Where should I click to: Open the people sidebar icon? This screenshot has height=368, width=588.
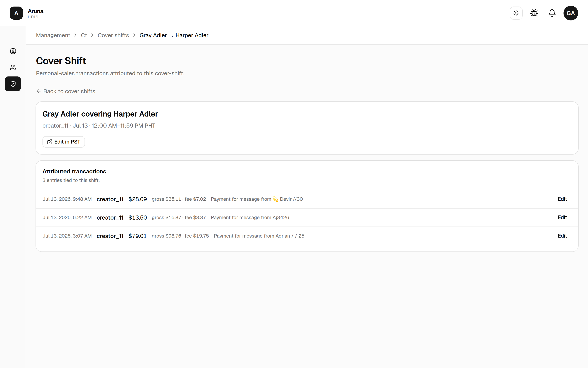(x=13, y=67)
